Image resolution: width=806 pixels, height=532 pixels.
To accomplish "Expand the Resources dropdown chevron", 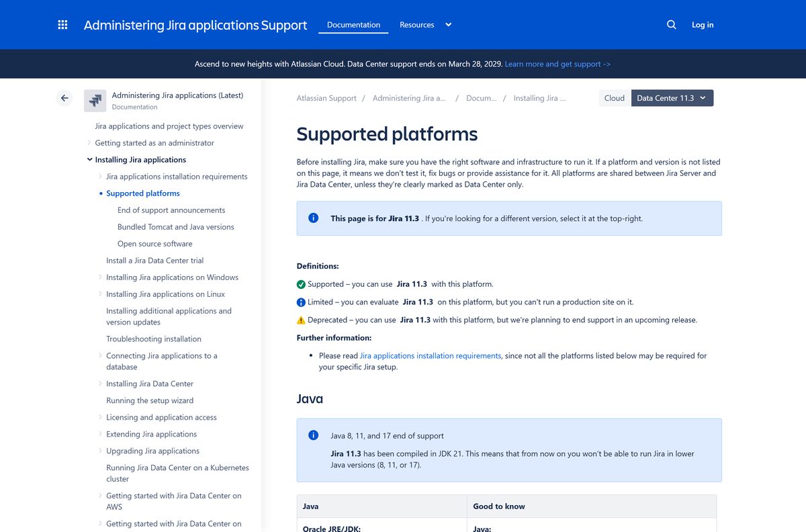I will click(449, 25).
